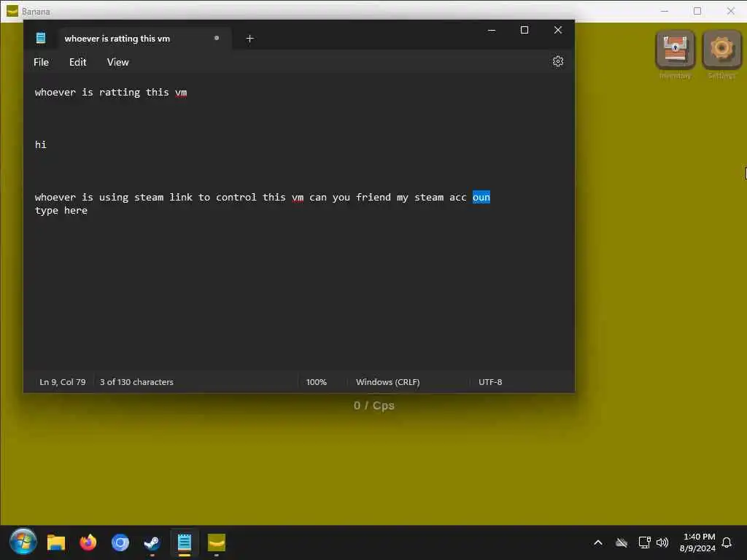Add a new Notepad tab
This screenshot has height=560, width=747.
click(x=249, y=39)
